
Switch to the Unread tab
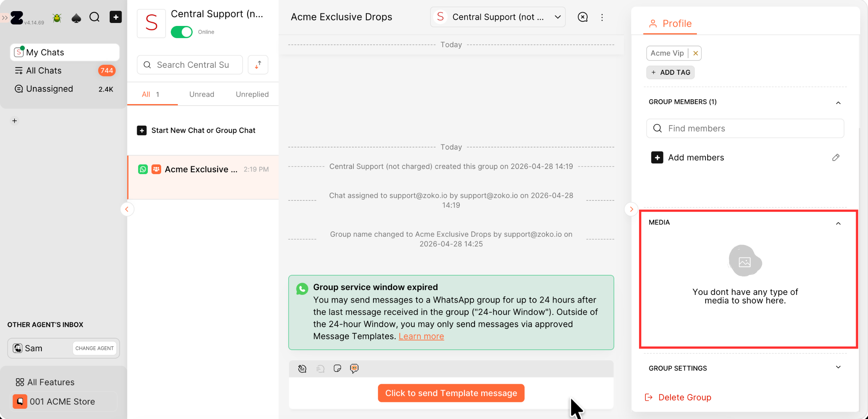(x=202, y=94)
